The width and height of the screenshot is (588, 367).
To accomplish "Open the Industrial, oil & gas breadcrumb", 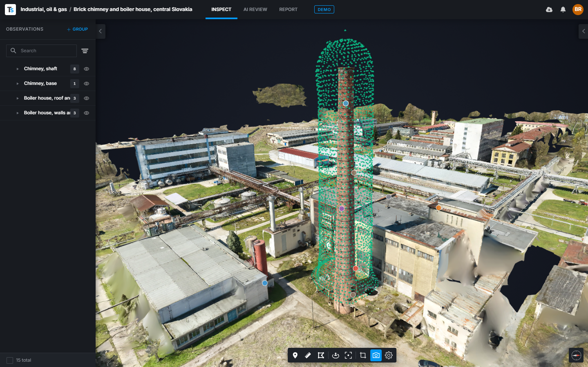I will (x=44, y=9).
